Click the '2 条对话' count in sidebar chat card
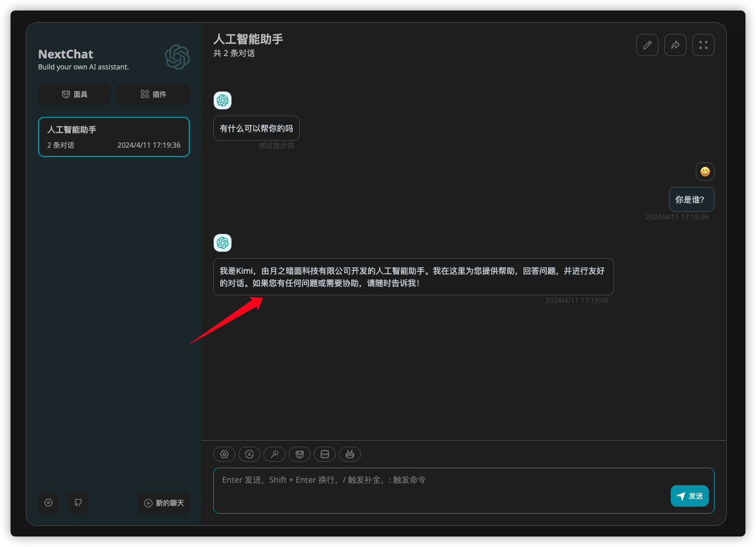Screen dimensions: 756x547 (61, 145)
